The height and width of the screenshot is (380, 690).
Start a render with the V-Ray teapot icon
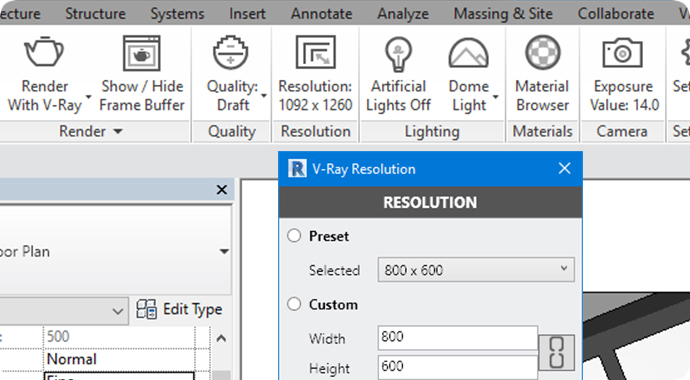pyautogui.click(x=44, y=52)
